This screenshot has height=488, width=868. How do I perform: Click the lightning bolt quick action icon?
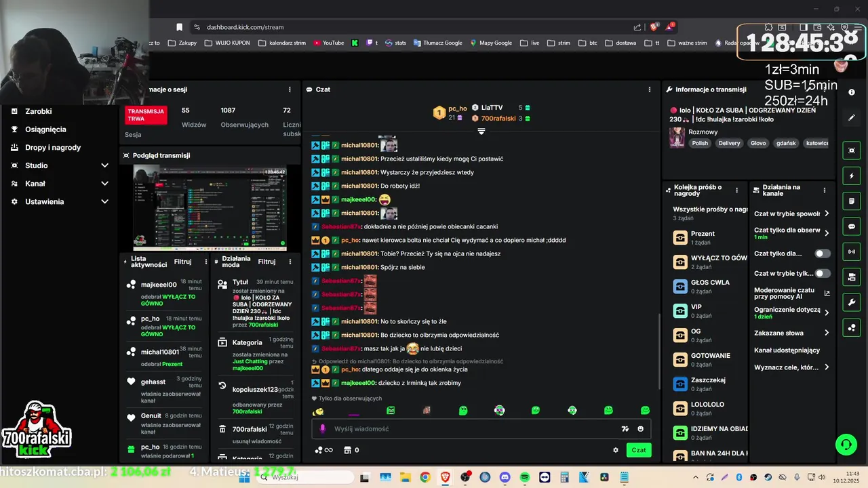point(852,176)
